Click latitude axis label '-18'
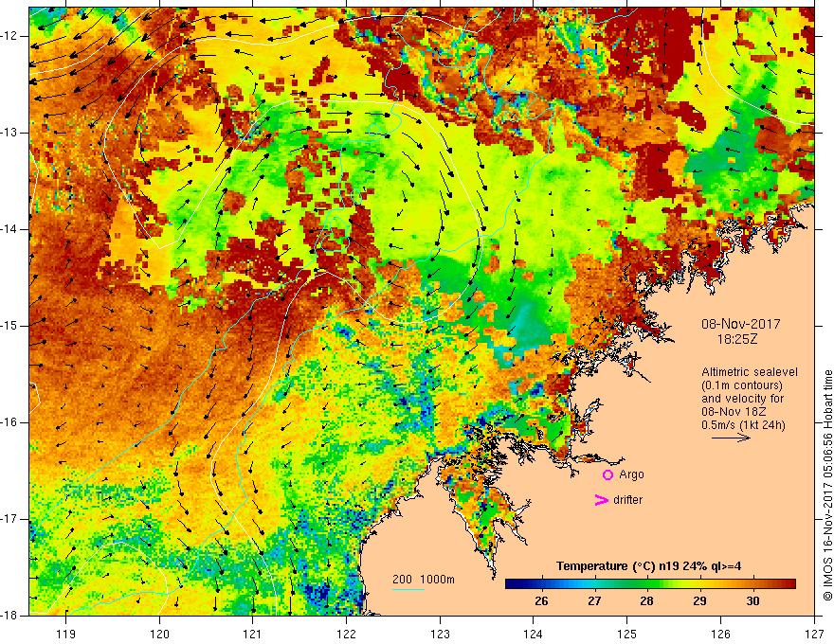 [9, 616]
